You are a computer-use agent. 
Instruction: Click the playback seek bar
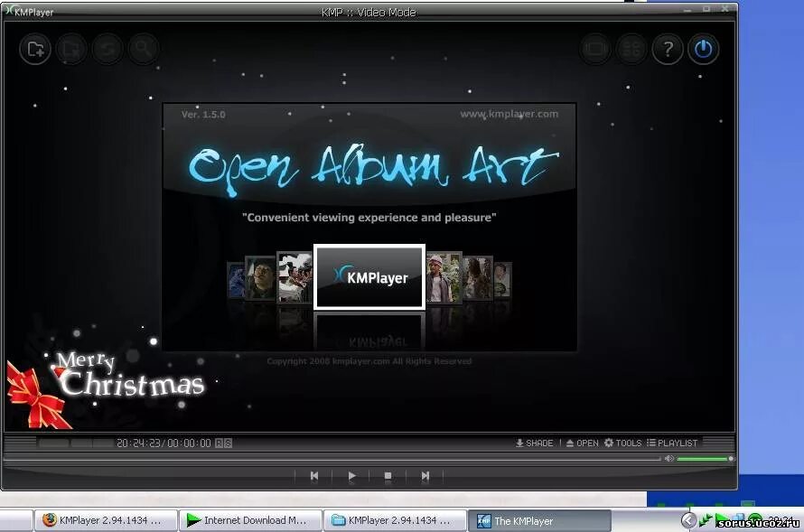[332, 459]
